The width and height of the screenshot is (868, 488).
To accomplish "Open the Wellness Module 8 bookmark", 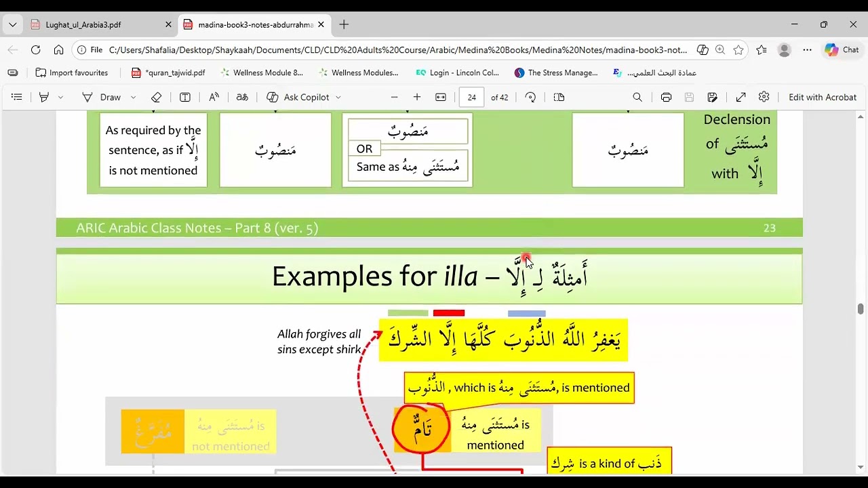I will [x=261, y=73].
